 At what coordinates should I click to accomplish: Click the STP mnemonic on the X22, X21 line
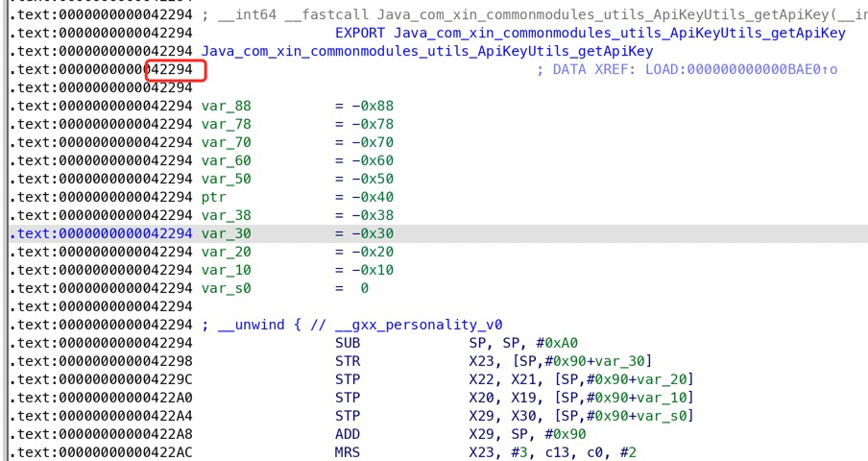(x=348, y=379)
